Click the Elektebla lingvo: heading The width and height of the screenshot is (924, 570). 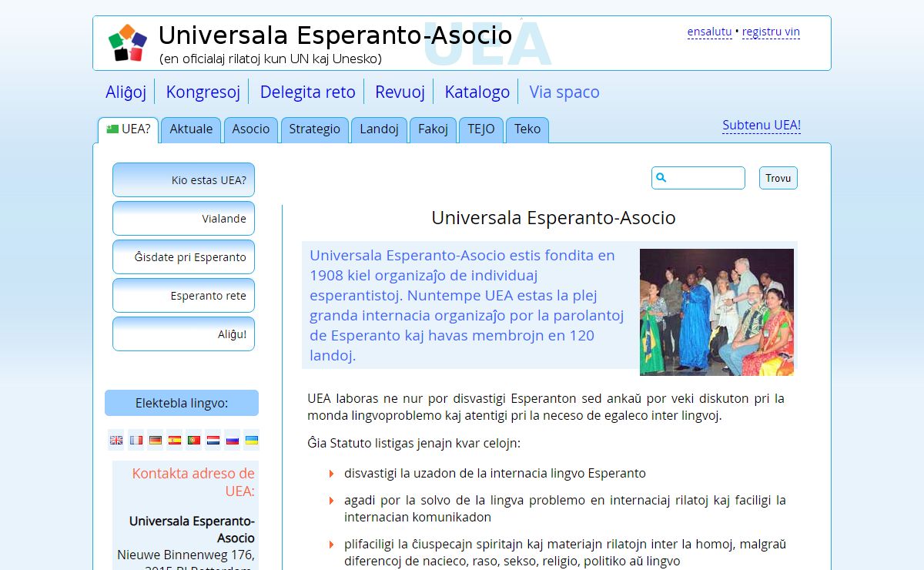click(x=182, y=403)
